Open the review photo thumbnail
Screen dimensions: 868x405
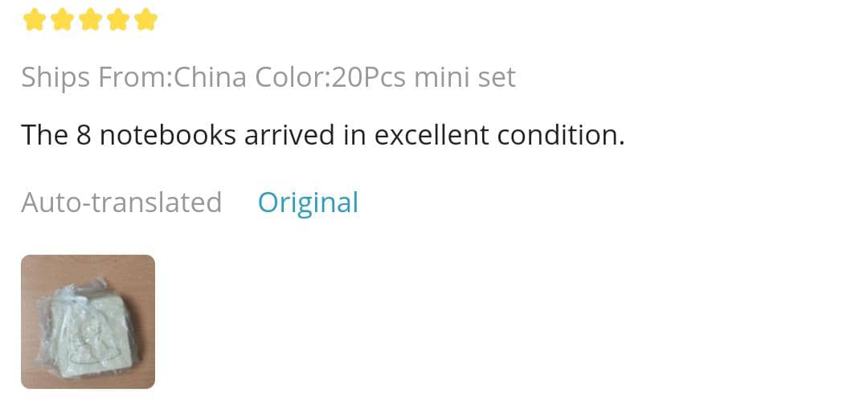[88, 321]
